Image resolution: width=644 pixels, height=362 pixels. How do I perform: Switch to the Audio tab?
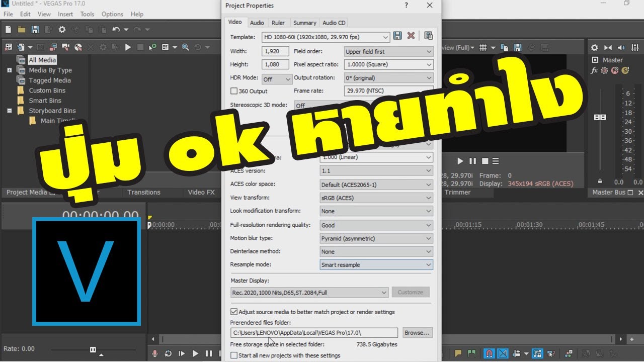[257, 23]
